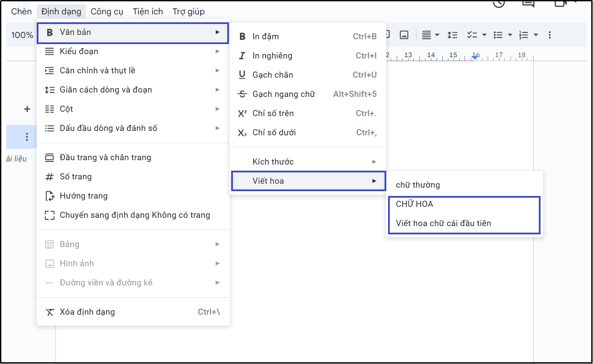Open comments using the comment icon
593x364 pixels.
[x=528, y=3]
